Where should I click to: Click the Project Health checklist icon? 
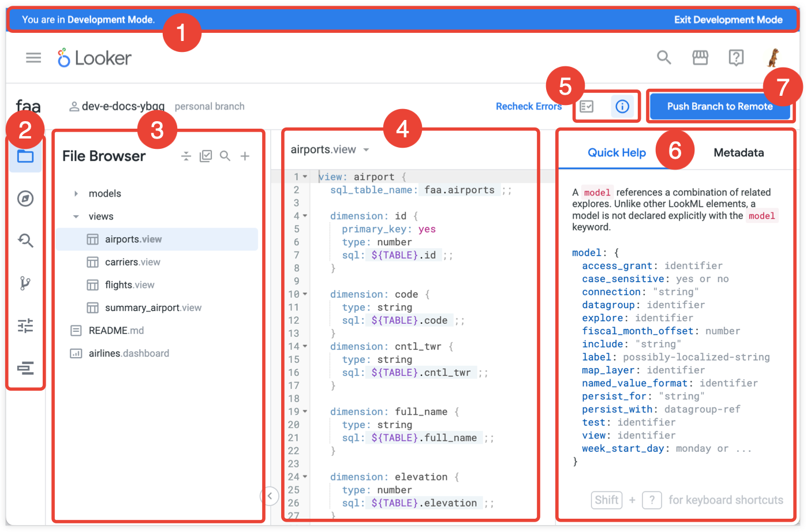click(x=586, y=106)
